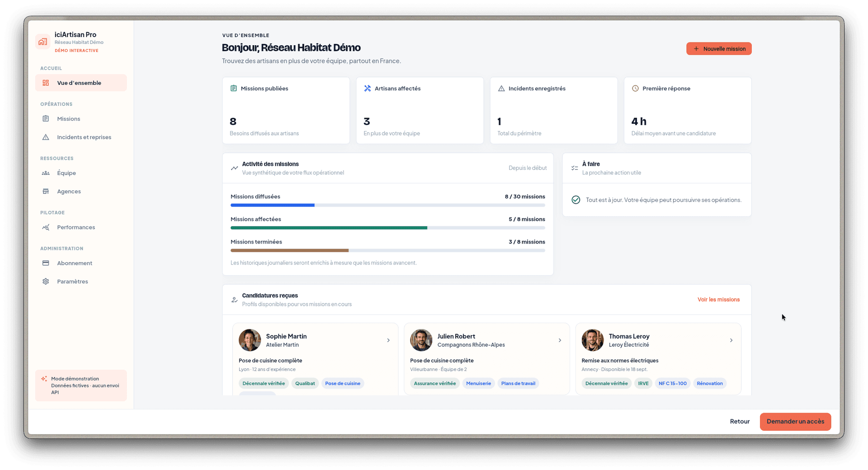Click the Première réponse clock icon
The image size is (868, 470).
(x=635, y=88)
